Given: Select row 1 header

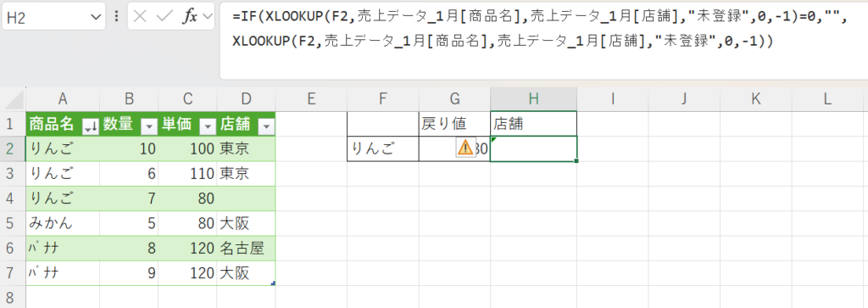Looking at the screenshot, I should coord(12,124).
